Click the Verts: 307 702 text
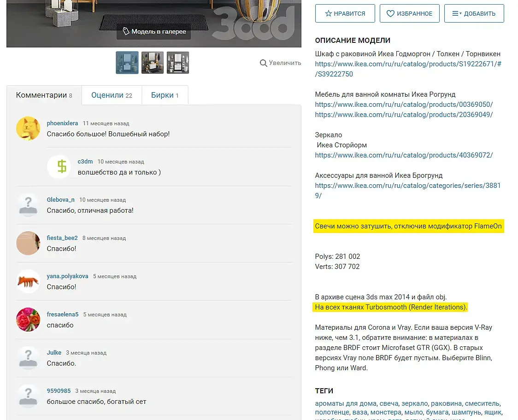This screenshot has height=420, width=518. tap(337, 267)
